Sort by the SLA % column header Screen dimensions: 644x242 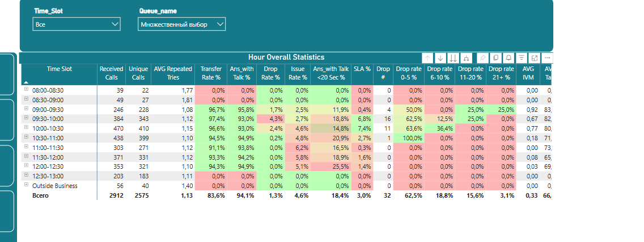tap(362, 69)
